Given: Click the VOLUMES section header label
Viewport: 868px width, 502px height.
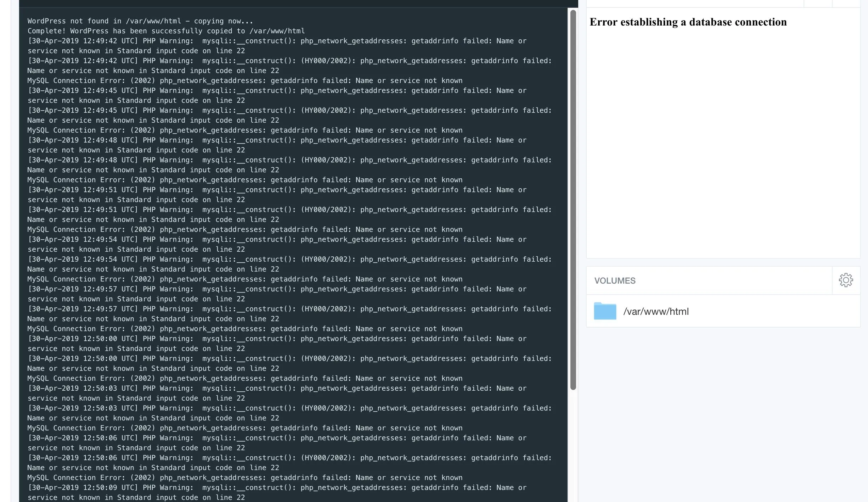Looking at the screenshot, I should [615, 281].
